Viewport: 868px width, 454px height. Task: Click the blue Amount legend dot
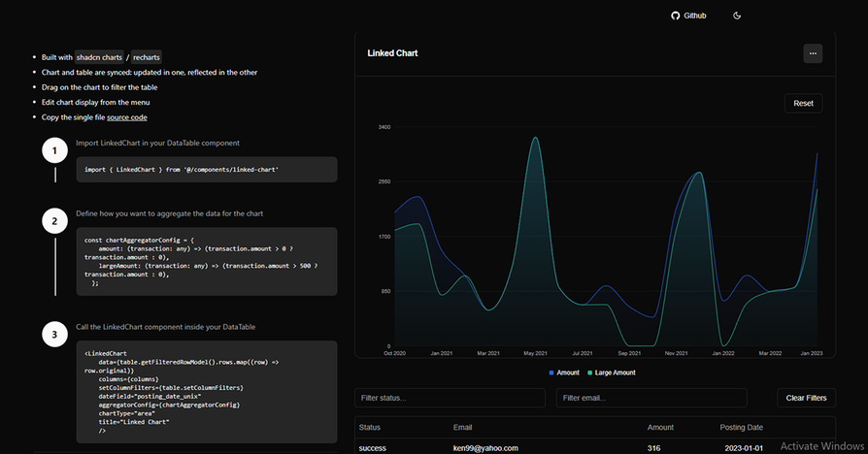click(x=551, y=373)
